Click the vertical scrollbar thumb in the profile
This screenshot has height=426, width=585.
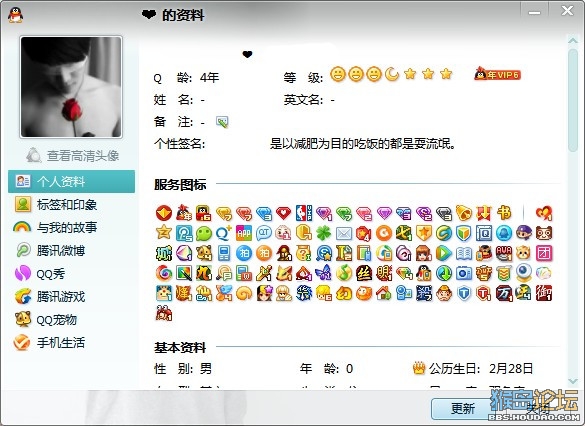[573, 100]
